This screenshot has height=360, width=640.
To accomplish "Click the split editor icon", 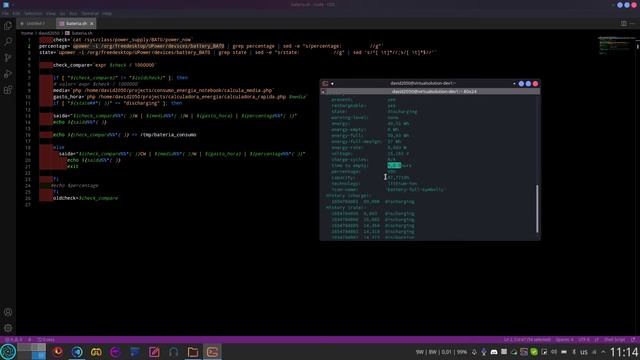I will click(624, 24).
